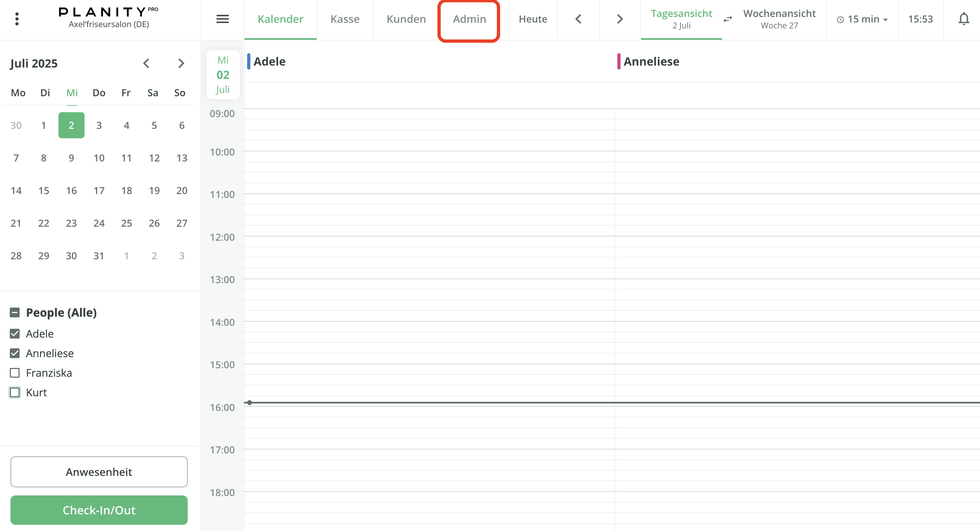This screenshot has width=980, height=531.
Task: Collapse the People (Alle) group
Action: tap(15, 312)
